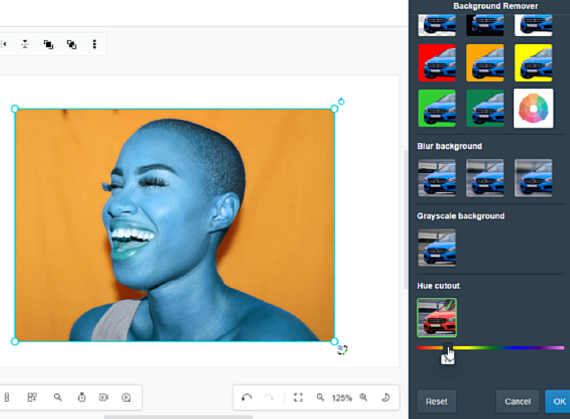Click the Background Remover panel title
Image resolution: width=570 pixels, height=419 pixels.
[495, 6]
